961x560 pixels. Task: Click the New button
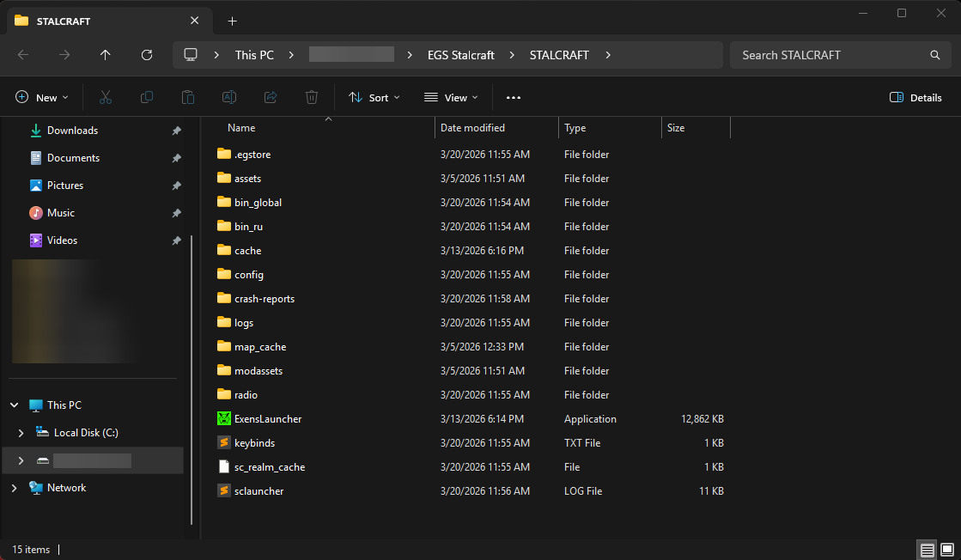(41, 98)
